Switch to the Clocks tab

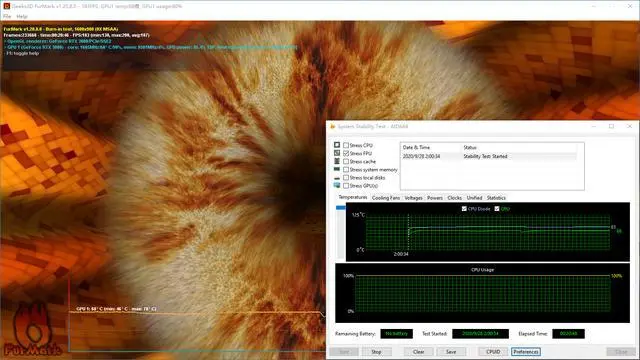[454, 198]
